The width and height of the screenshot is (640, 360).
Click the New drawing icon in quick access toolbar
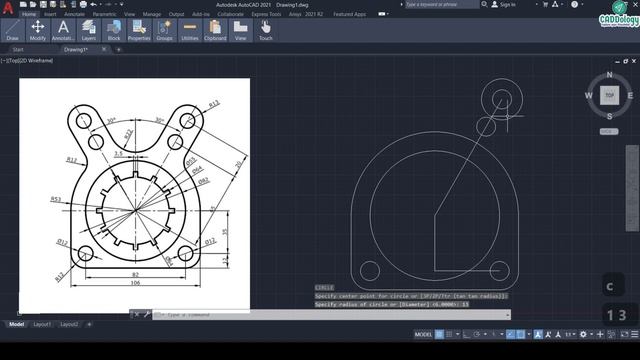point(23,4)
